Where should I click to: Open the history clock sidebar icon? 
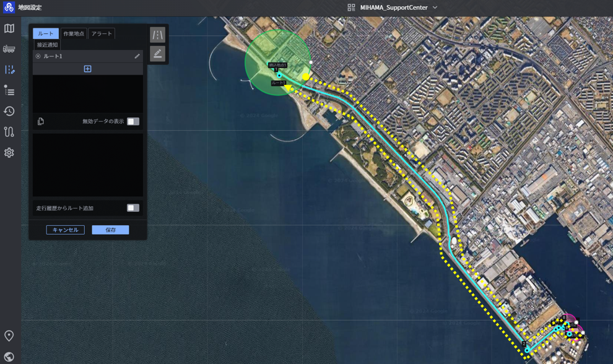pyautogui.click(x=9, y=111)
